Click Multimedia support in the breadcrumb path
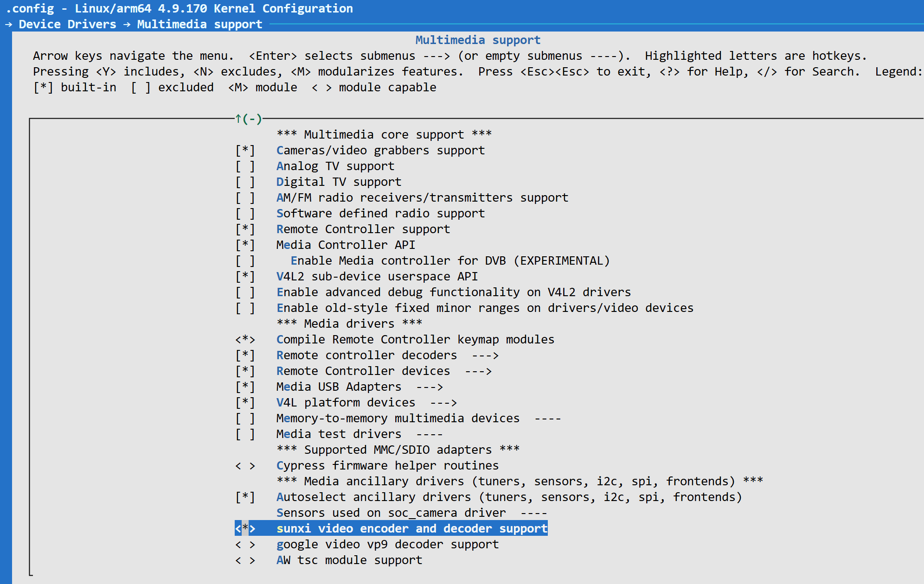The width and height of the screenshot is (924, 584). (199, 24)
